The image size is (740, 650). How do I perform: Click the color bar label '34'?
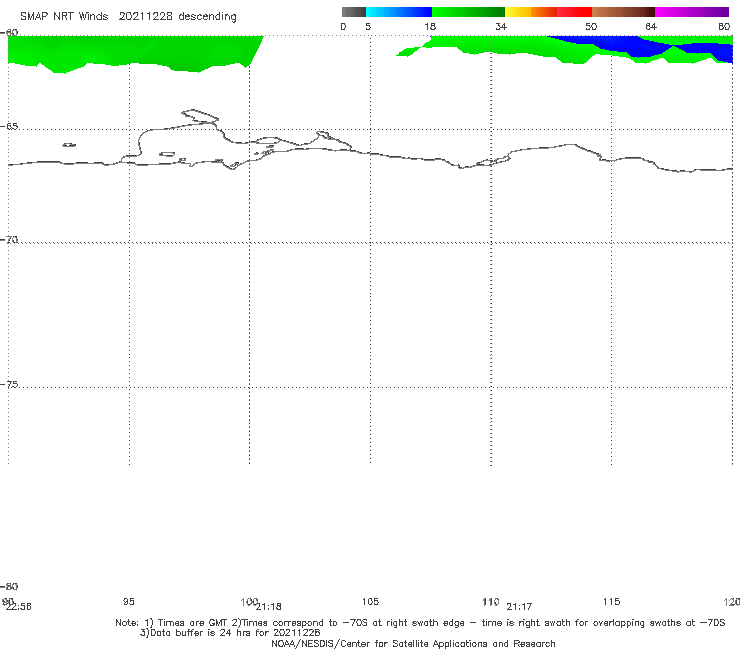(501, 27)
